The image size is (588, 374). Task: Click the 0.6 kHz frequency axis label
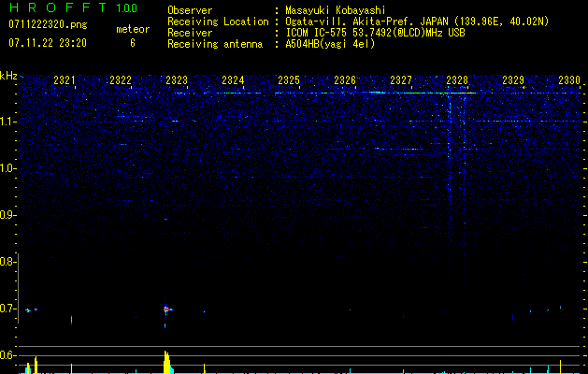pos(8,355)
